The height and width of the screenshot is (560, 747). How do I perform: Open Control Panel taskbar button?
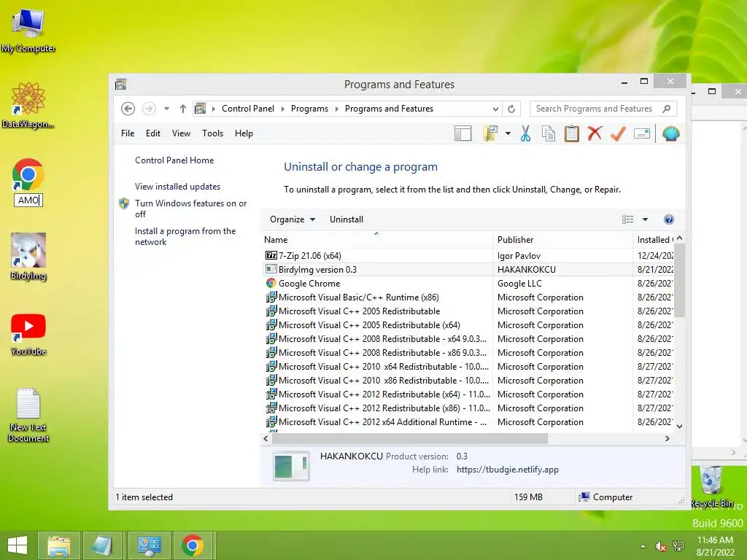coord(149,545)
